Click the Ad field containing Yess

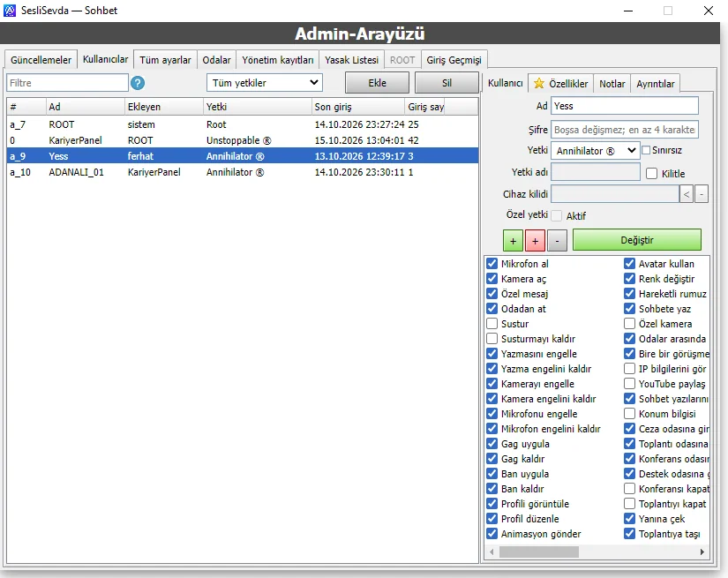[625, 106]
